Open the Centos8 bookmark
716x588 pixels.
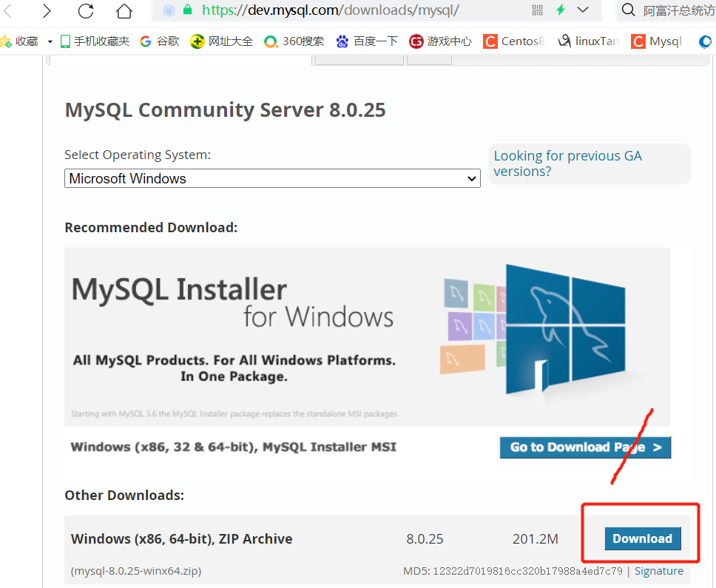514,41
